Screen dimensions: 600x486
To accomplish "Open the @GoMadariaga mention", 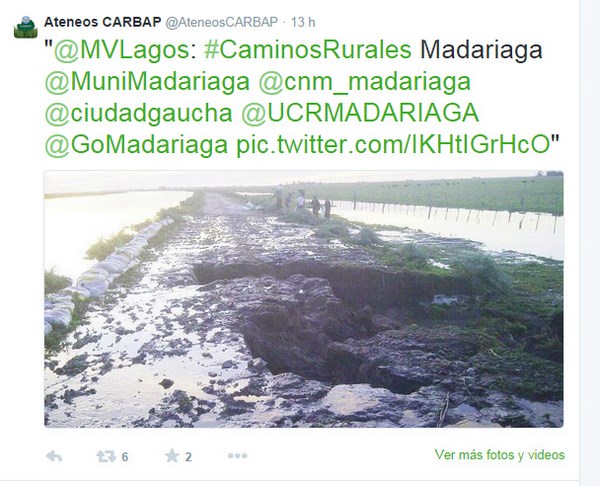I will pyautogui.click(x=136, y=145).
